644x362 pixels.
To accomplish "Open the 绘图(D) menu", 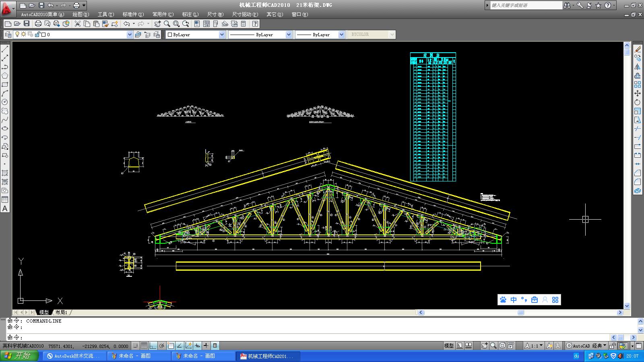I will [x=80, y=14].
